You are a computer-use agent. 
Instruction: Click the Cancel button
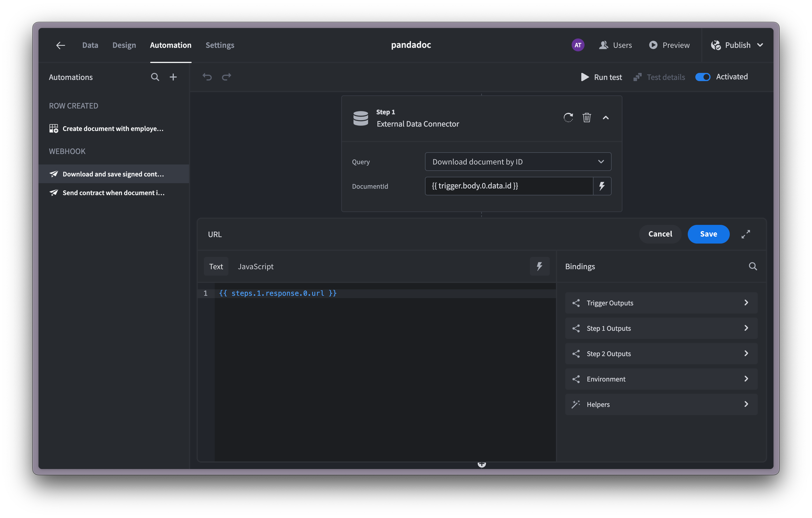tap(660, 234)
